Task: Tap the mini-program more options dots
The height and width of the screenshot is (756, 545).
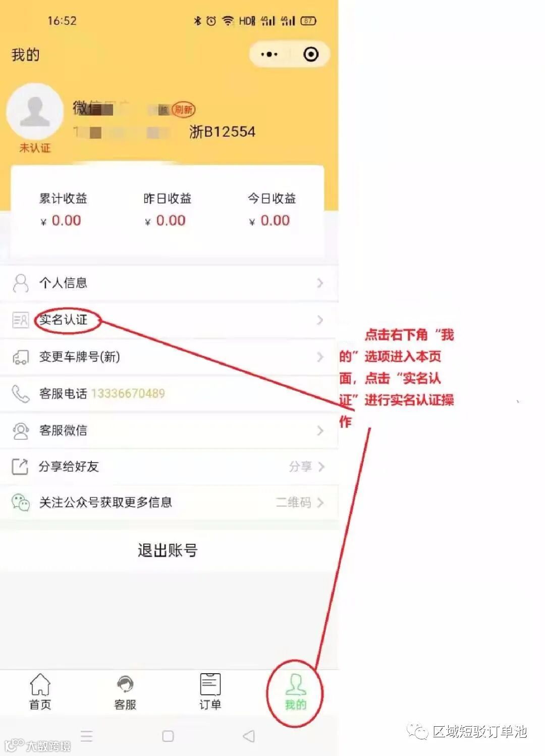Action: pos(269,54)
